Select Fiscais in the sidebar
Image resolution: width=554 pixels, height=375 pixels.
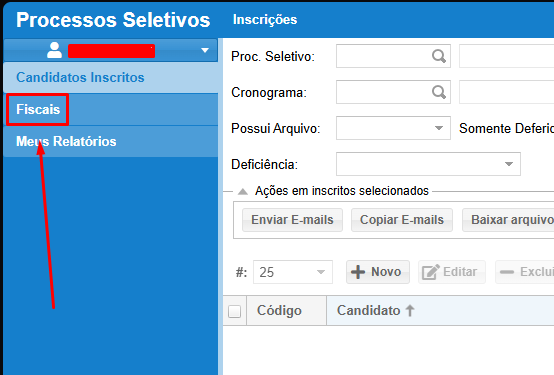(x=111, y=110)
